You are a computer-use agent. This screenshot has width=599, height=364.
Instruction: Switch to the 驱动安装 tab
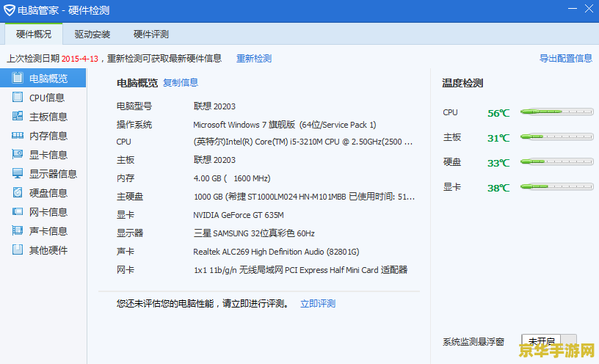(92, 34)
